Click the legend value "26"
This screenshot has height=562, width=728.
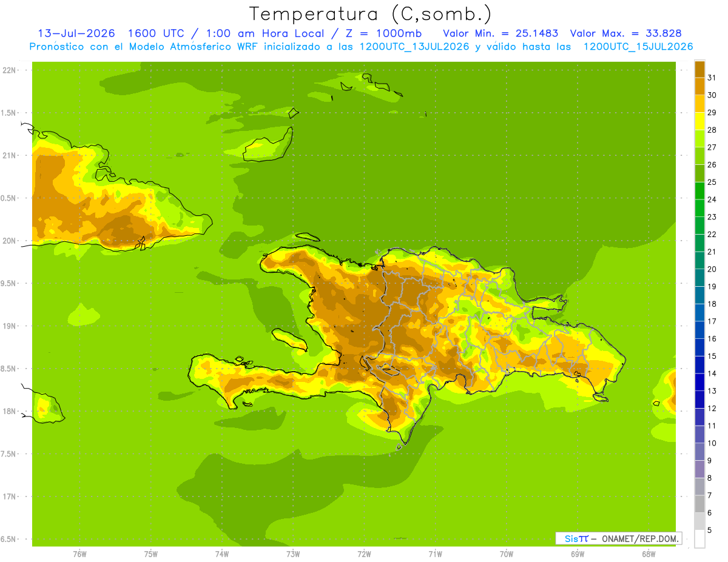712,164
